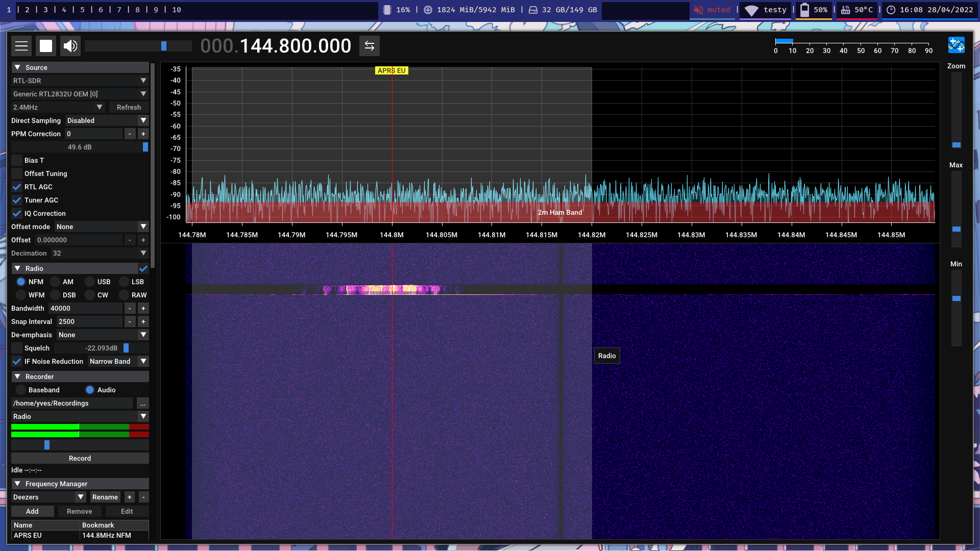Mute audio with the speaker icon
Screen dimensions: 980x551
(x=70, y=46)
